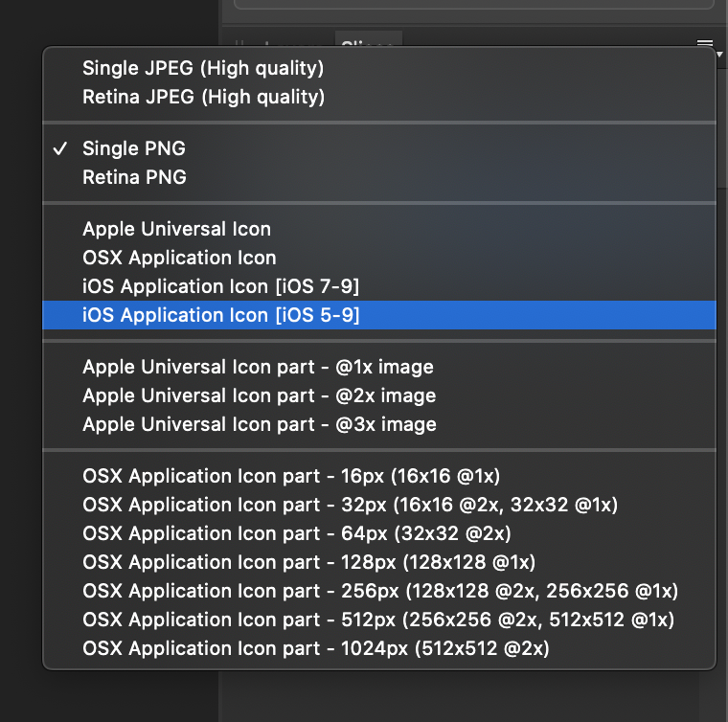Choose Retina PNG export preset
Viewport: 728px width, 722px height.
pos(379,177)
